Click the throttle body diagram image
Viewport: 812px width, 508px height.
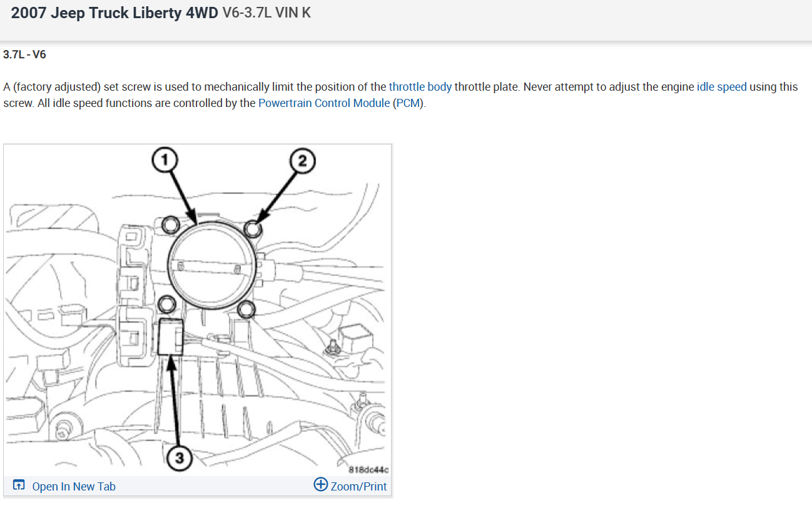[x=198, y=310]
